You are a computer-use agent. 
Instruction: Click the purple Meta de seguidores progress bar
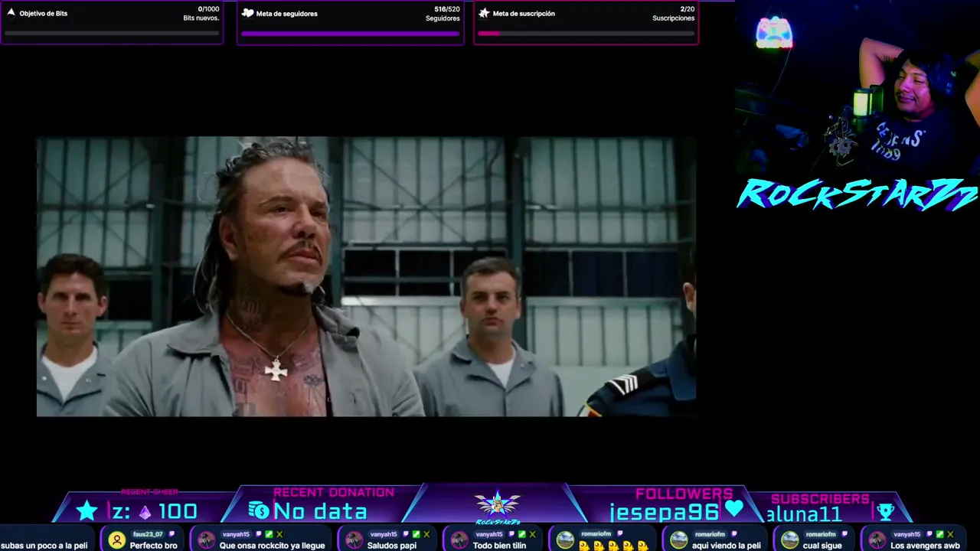[x=350, y=34]
